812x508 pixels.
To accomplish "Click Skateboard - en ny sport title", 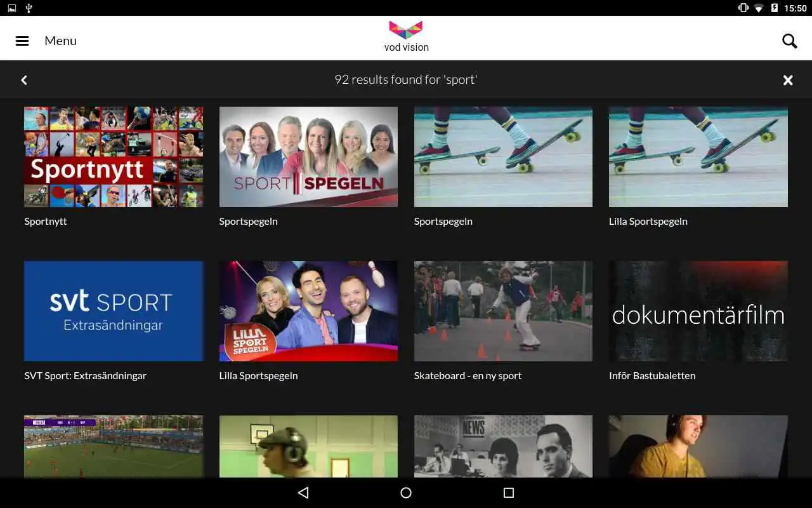I will tap(468, 375).
